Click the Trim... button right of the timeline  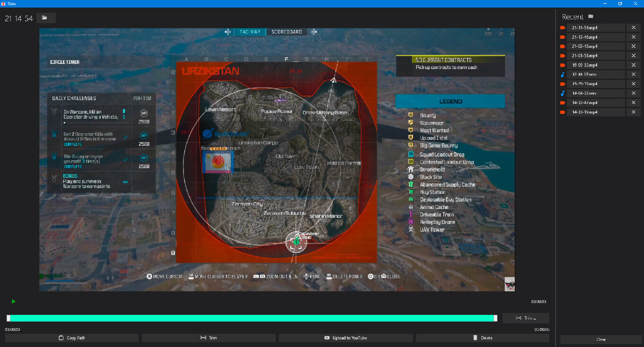(526, 318)
